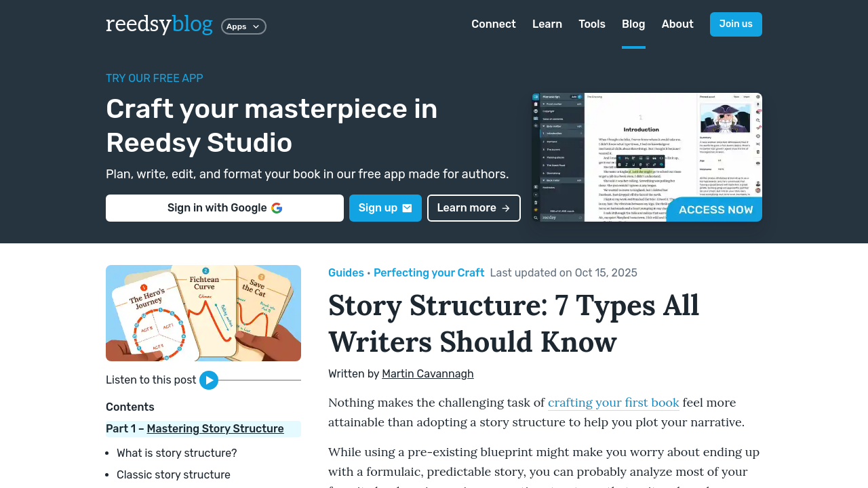Click the ACCESS NOW banner

click(x=715, y=209)
